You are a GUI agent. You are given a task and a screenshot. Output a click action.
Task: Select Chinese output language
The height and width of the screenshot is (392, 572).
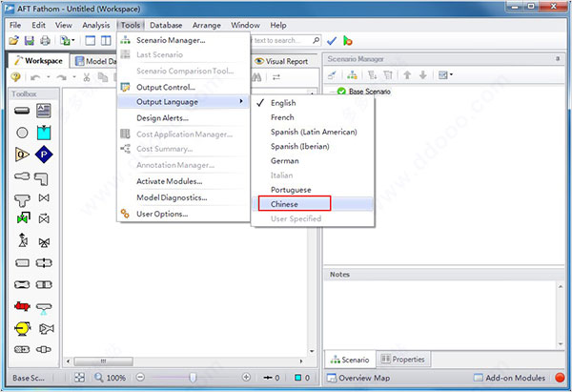313,204
